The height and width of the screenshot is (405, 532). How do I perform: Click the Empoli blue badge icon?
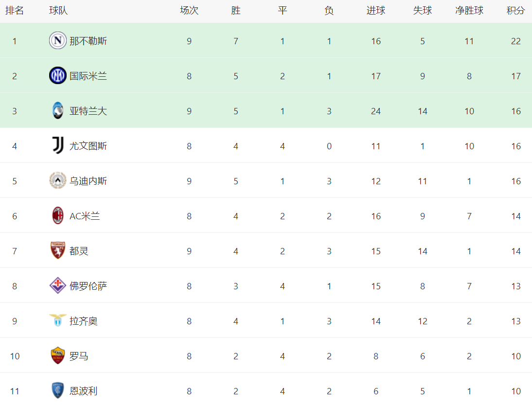(x=58, y=391)
